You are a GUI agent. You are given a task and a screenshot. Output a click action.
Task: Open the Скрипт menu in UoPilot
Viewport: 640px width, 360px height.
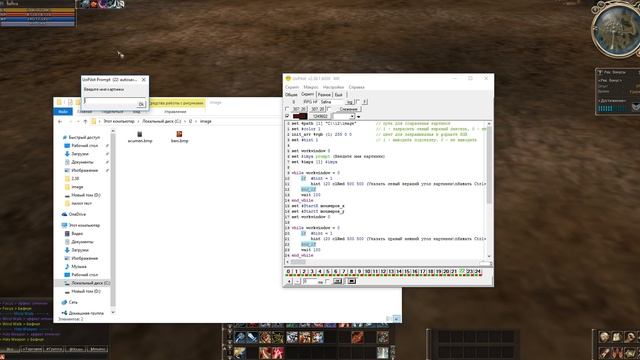tap(292, 87)
